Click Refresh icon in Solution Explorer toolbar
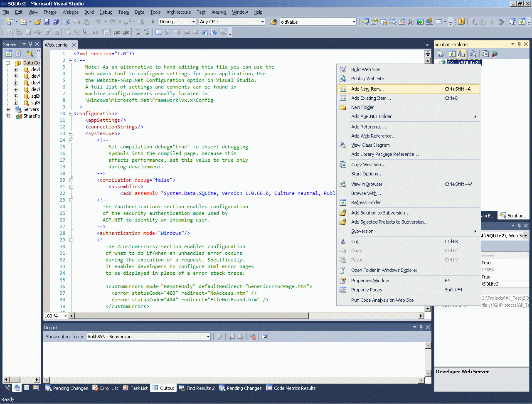This screenshot has height=404, width=532. pyautogui.click(x=452, y=54)
